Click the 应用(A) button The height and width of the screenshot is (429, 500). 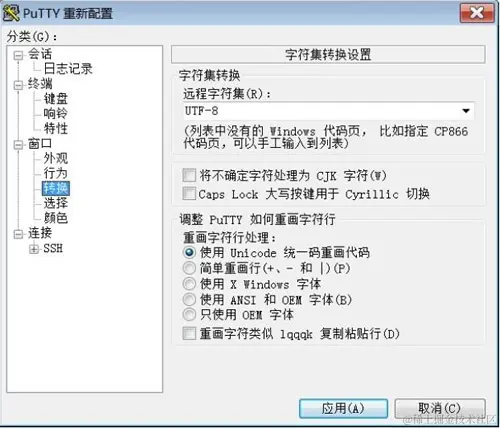[x=343, y=408]
